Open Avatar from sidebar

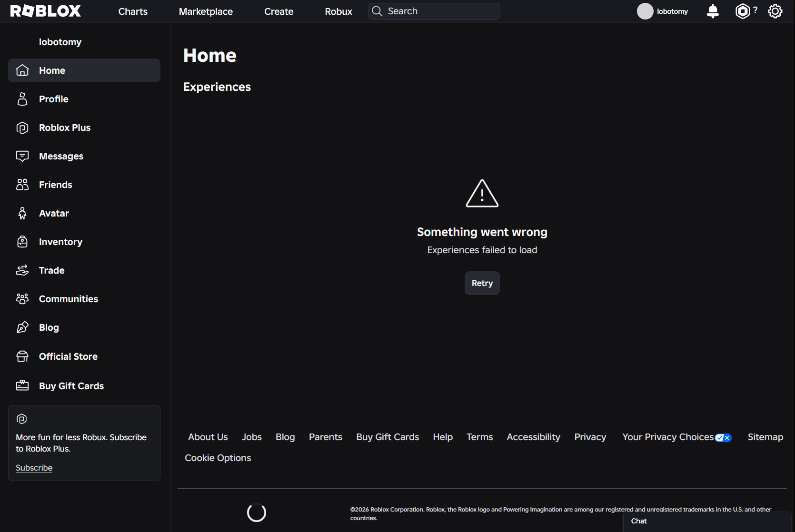point(84,213)
